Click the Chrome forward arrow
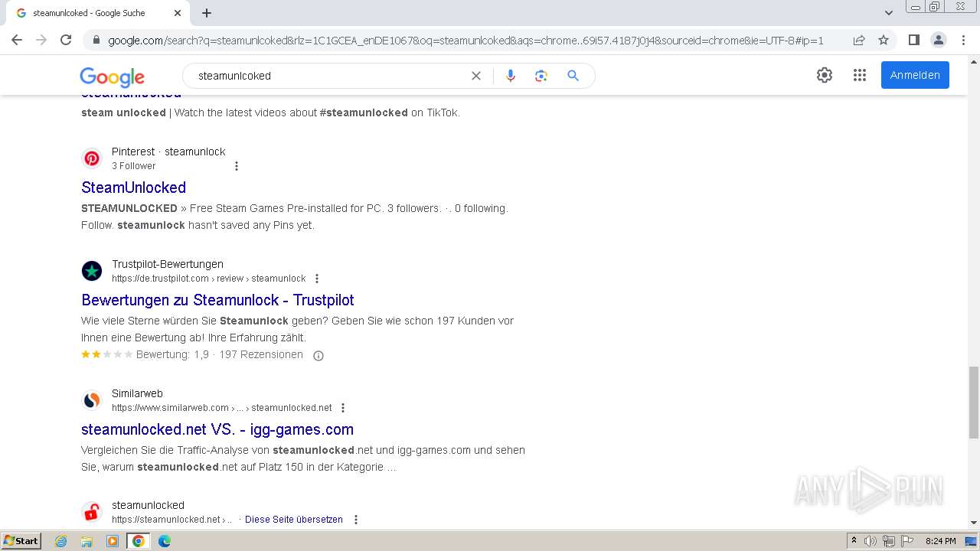The height and width of the screenshot is (551, 980). (x=41, y=40)
